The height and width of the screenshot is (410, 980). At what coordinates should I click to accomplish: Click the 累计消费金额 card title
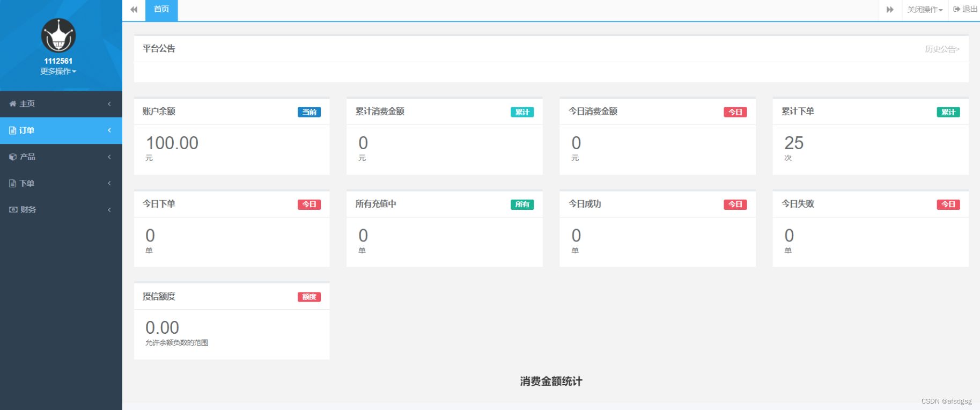tap(380, 111)
